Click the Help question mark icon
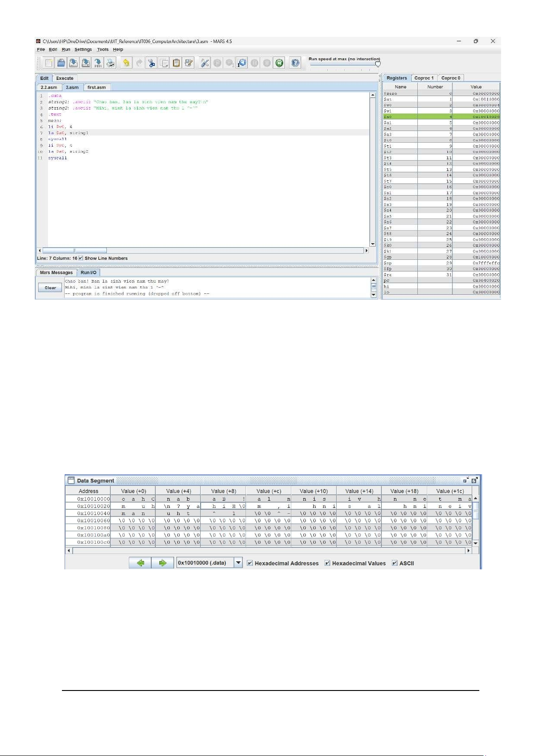This screenshot has height=756, width=535. pyautogui.click(x=295, y=63)
